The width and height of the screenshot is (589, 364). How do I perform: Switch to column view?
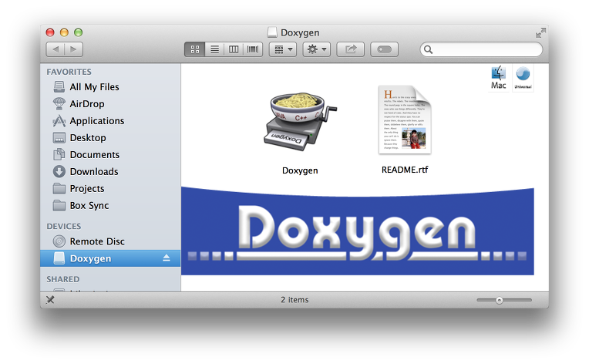tap(234, 49)
